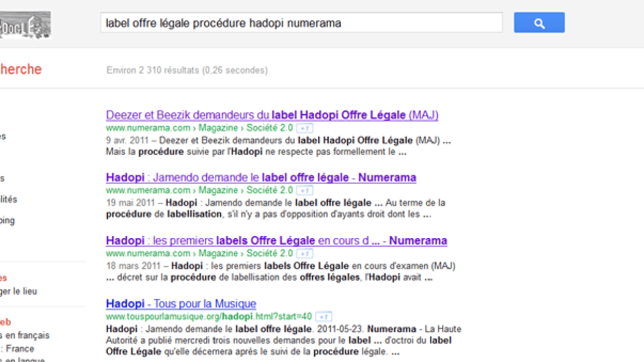Open 'Deezer et Beezik demandeurs du label Hadopi' result
This screenshot has width=644, height=362.
point(272,115)
